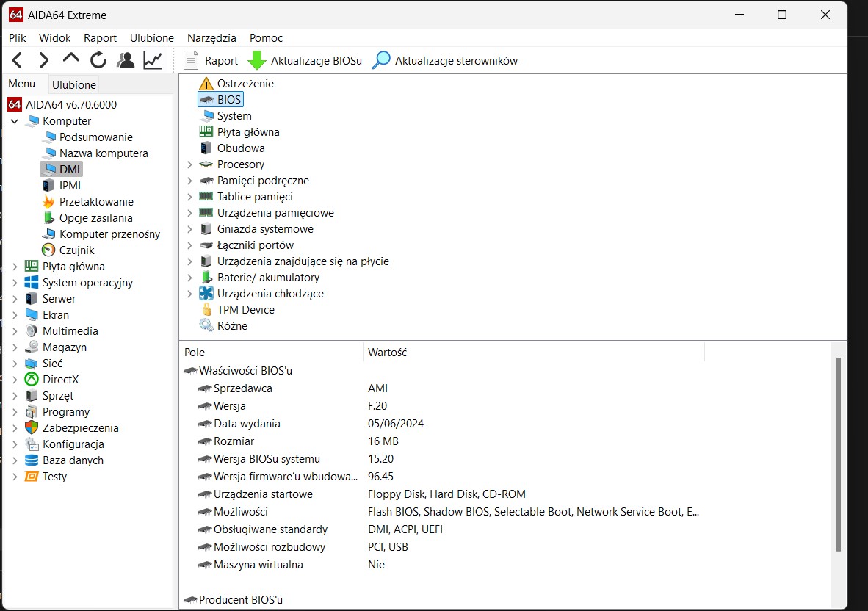Click the Refresh circular arrow icon
The height and width of the screenshot is (611, 868).
tap(98, 60)
